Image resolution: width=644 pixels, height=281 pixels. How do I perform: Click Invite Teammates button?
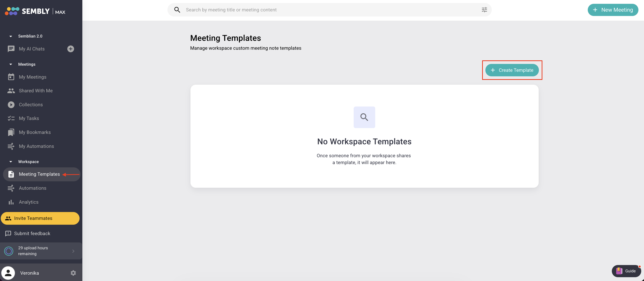(x=40, y=218)
